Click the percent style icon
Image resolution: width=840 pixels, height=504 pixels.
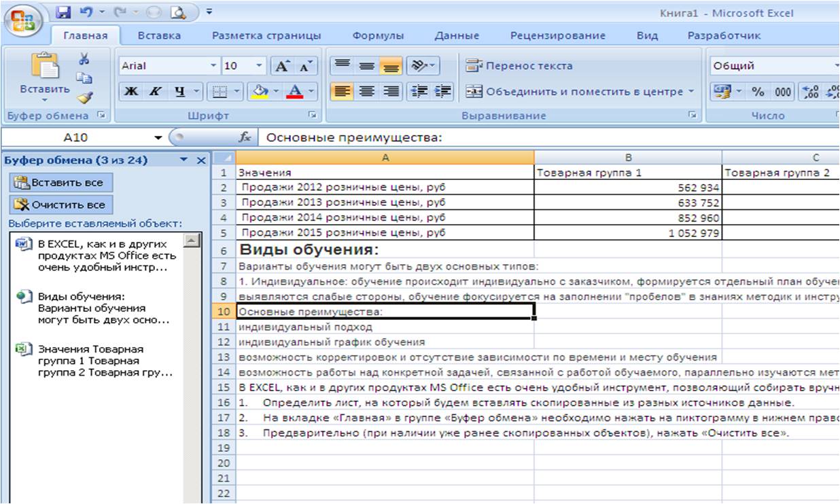click(758, 91)
